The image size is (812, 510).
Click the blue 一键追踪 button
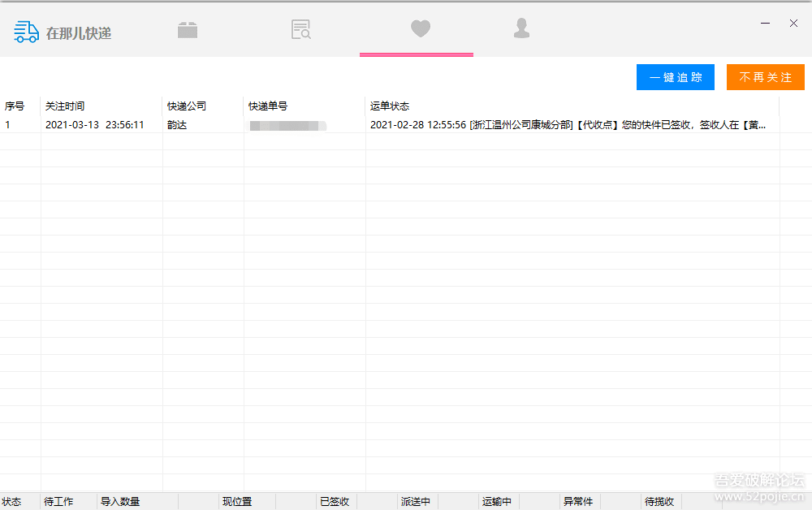(675, 77)
